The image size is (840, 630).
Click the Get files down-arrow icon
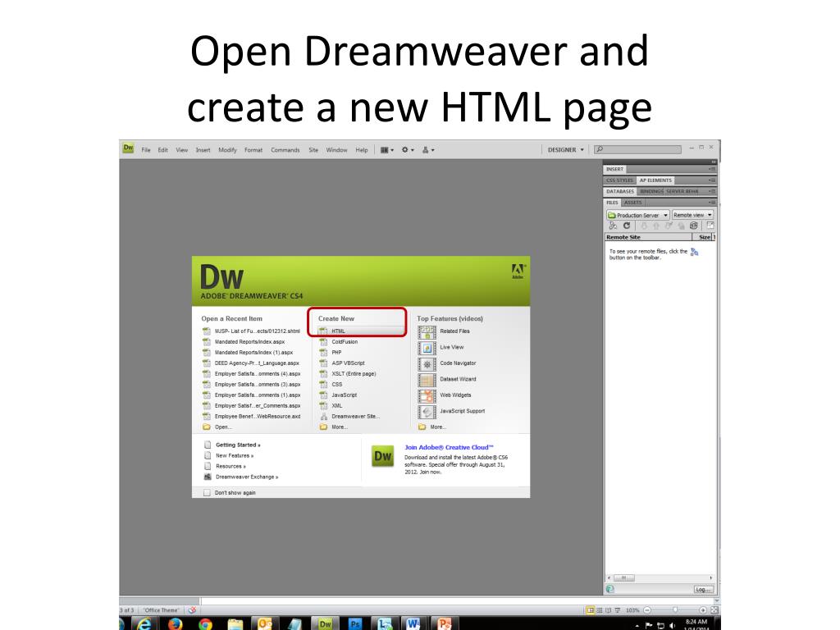644,226
